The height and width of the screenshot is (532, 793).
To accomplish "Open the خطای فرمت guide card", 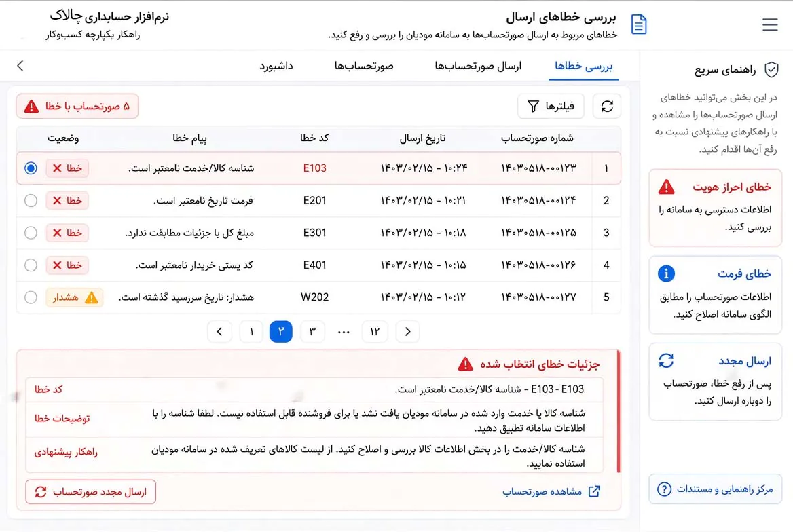I will coord(715,294).
